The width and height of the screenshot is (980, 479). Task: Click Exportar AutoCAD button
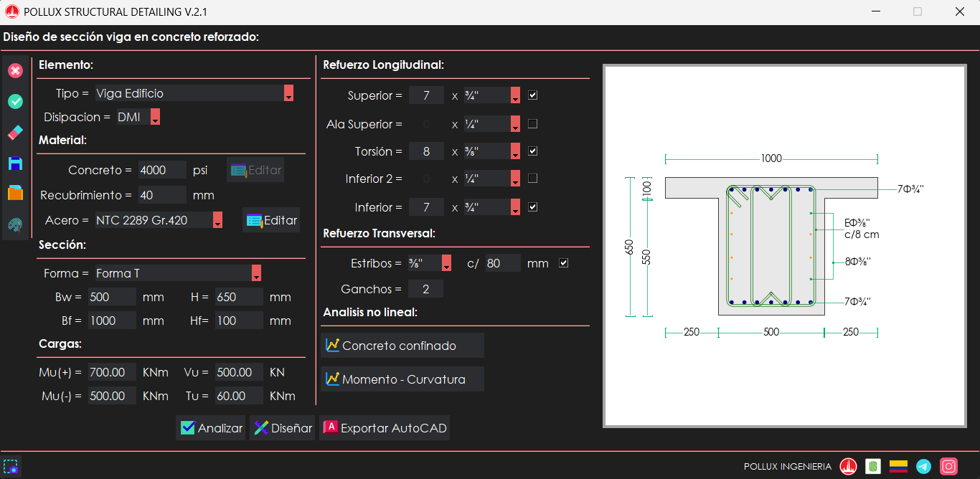tap(385, 428)
